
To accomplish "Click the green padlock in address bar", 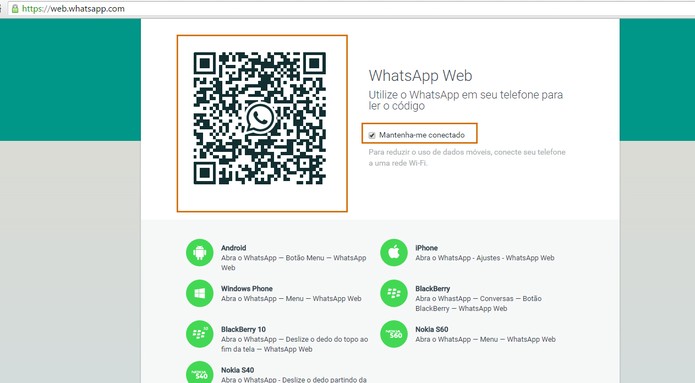I will click(15, 8).
